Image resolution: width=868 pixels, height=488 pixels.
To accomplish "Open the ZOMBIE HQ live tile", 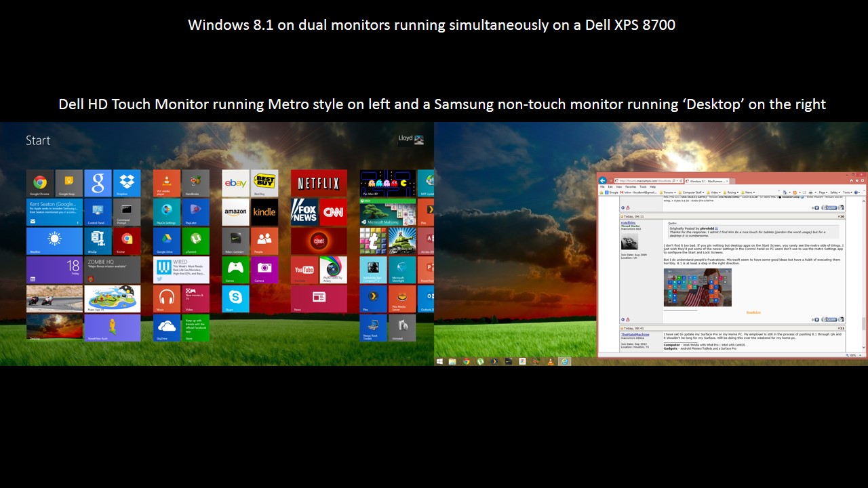I will pos(113,270).
